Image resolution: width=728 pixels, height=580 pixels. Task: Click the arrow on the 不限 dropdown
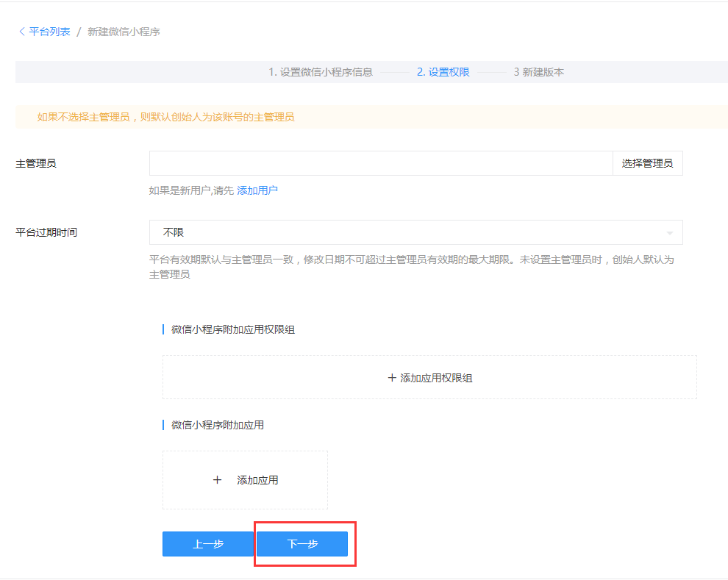tap(669, 233)
